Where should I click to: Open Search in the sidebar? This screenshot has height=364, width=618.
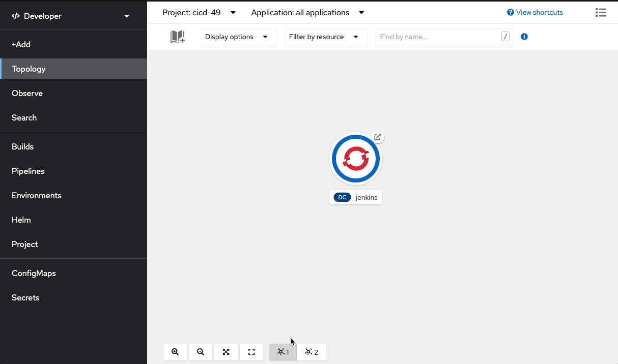pos(73,117)
